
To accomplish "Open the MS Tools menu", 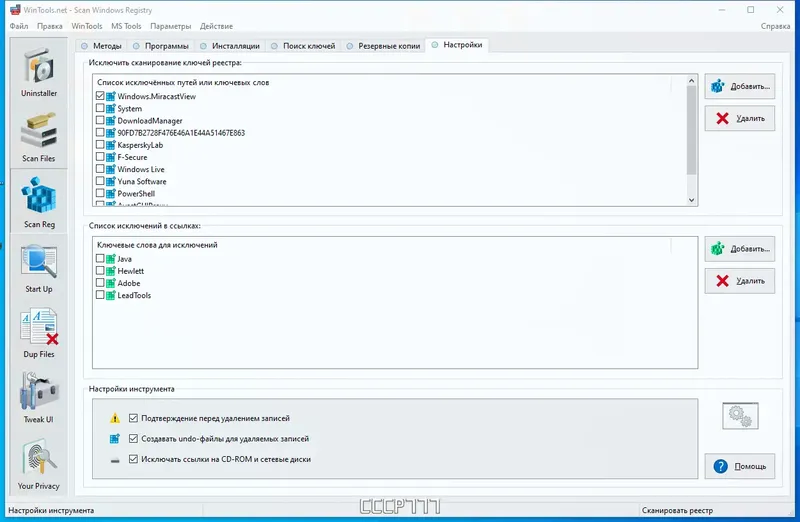I will 126,26.
